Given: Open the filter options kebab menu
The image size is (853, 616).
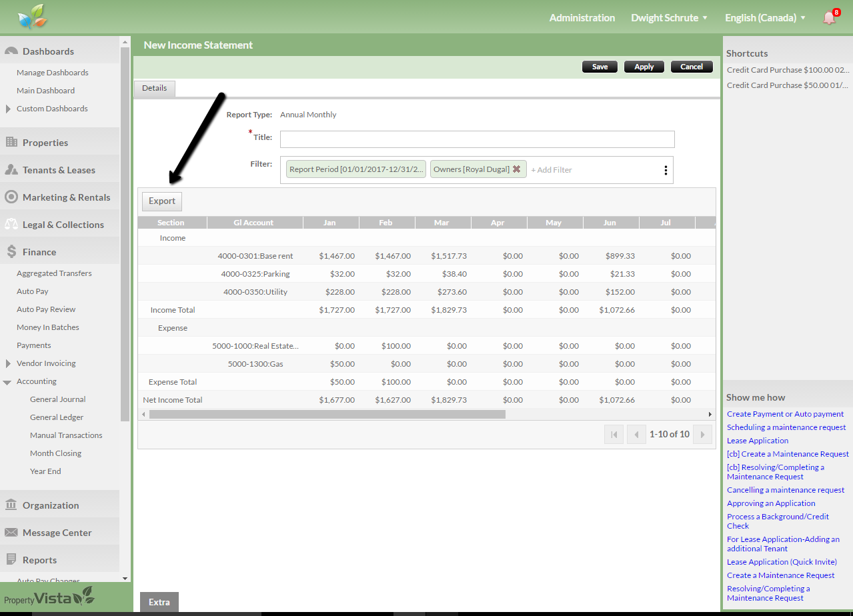Looking at the screenshot, I should [x=665, y=170].
